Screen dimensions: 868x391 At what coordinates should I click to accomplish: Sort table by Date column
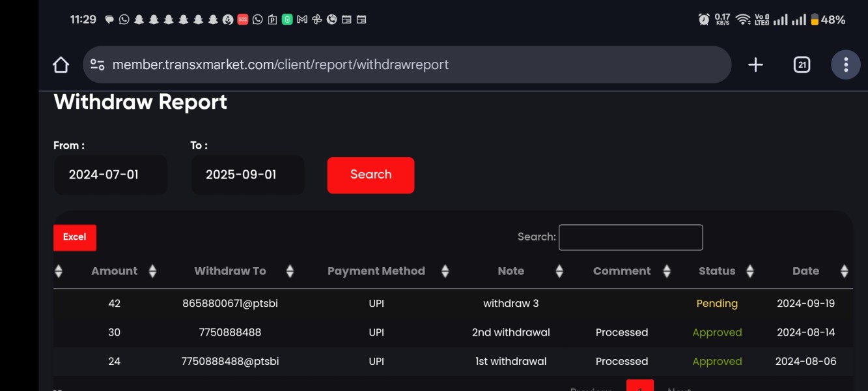pyautogui.click(x=805, y=271)
